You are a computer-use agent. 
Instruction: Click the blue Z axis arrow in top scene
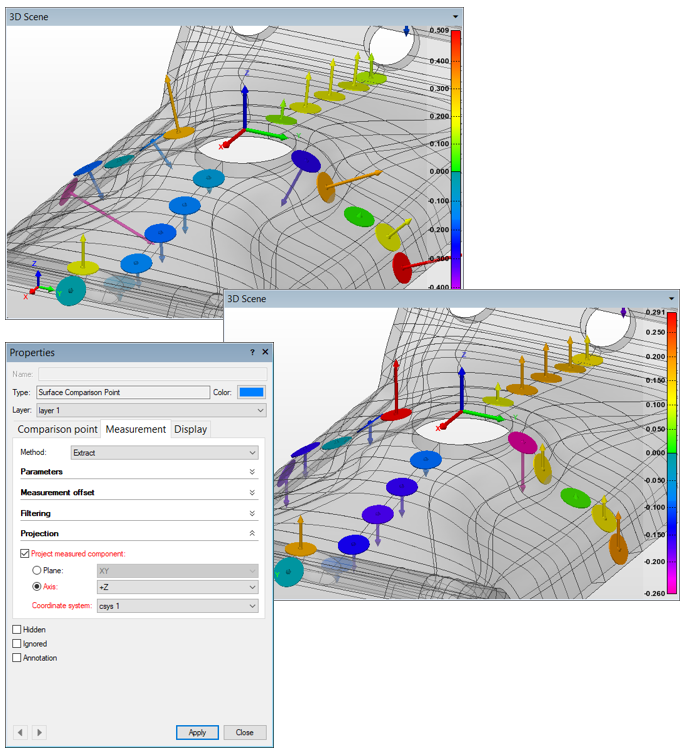[244, 107]
